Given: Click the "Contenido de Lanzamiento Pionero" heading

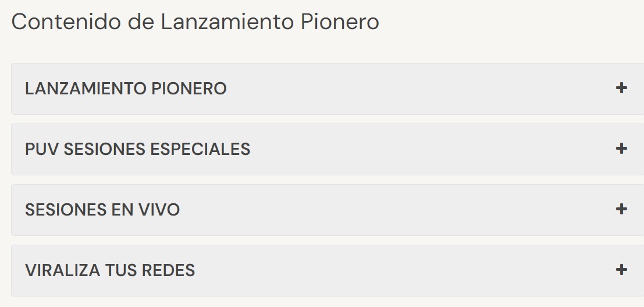Looking at the screenshot, I should pyautogui.click(x=195, y=22).
